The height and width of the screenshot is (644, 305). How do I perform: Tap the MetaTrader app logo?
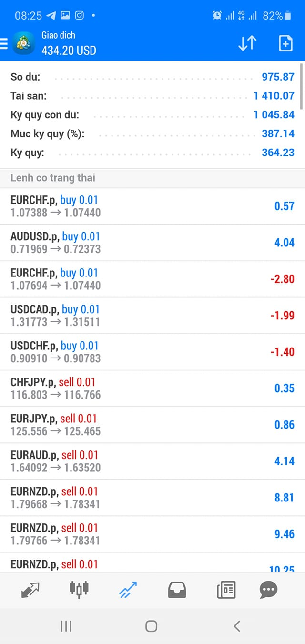coord(23,43)
